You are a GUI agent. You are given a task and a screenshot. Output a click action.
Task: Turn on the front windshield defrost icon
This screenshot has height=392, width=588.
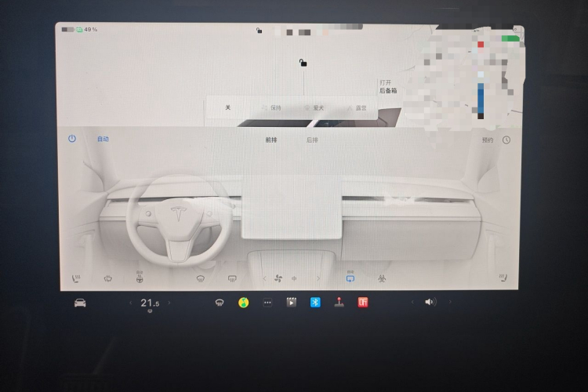tap(201, 279)
